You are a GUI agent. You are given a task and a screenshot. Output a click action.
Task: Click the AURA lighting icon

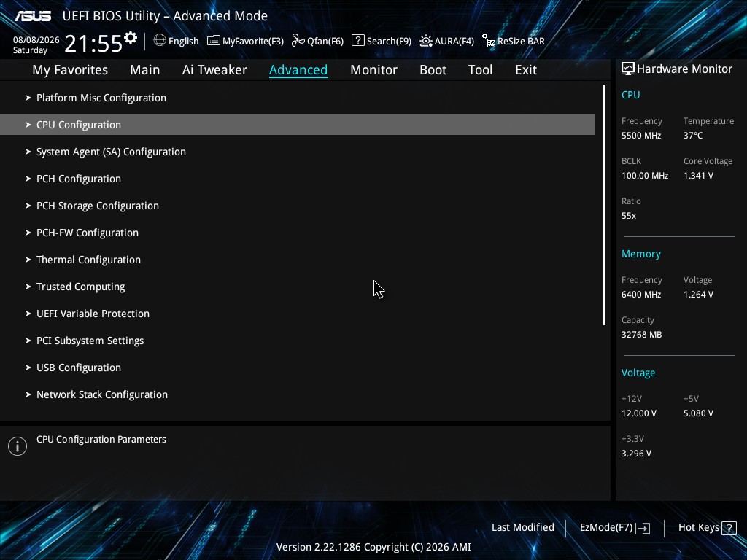click(x=425, y=41)
